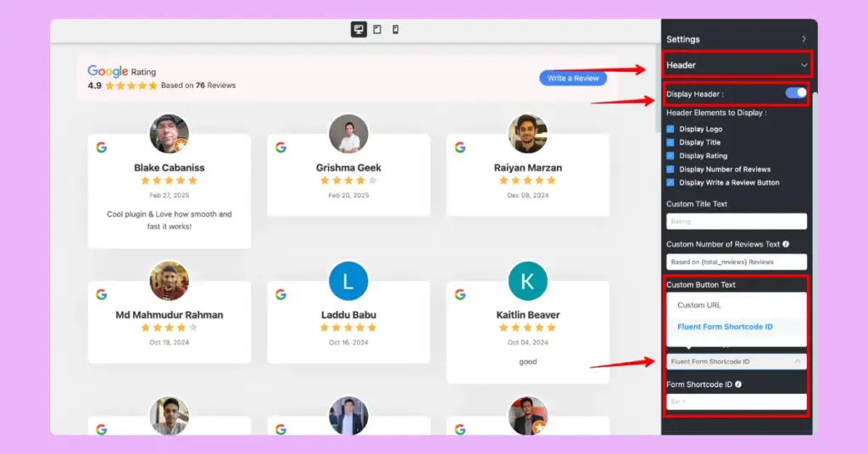The height and width of the screenshot is (454, 868).
Task: Click Google icon on Kaitlin Beaver card
Action: tap(460, 295)
